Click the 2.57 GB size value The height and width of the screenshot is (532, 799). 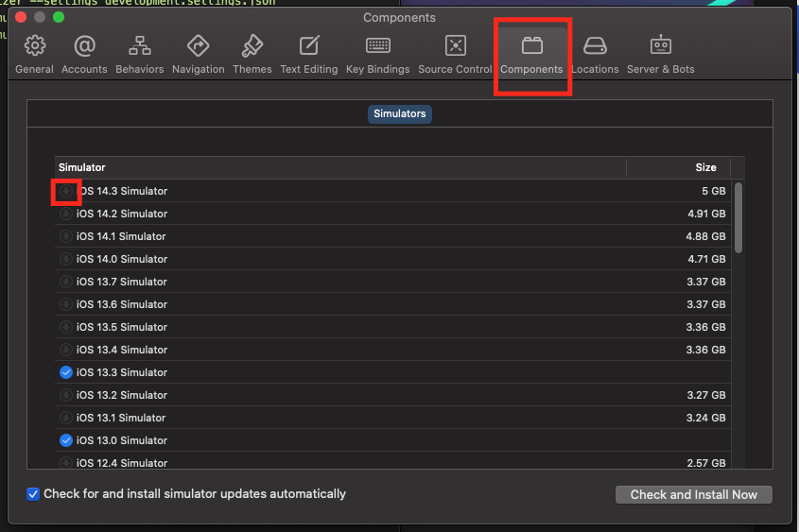706,463
